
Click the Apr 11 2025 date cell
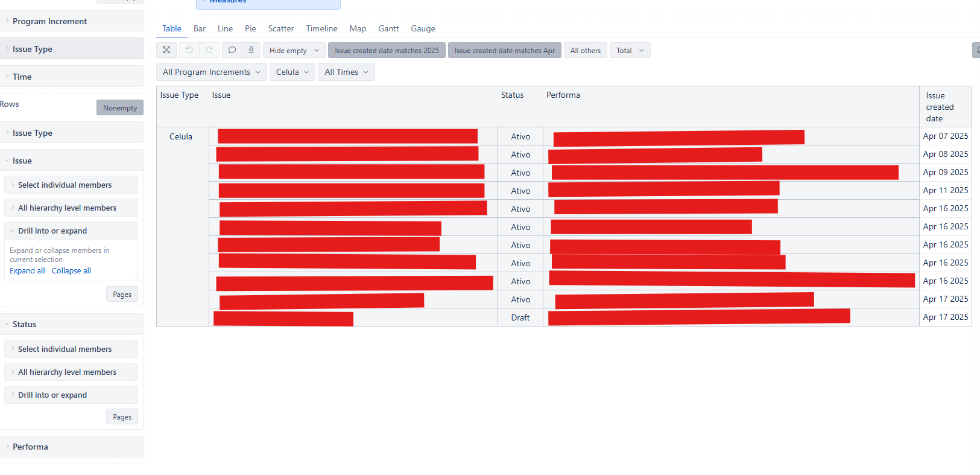coord(945,190)
